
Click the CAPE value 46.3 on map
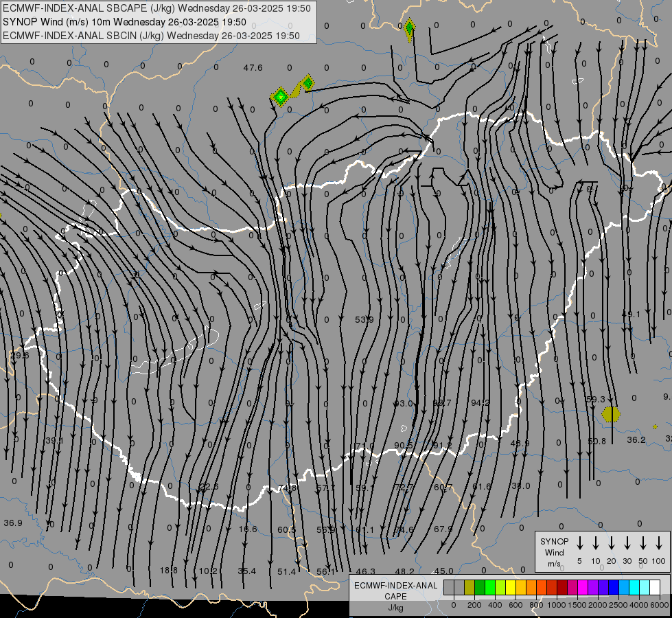point(366,571)
